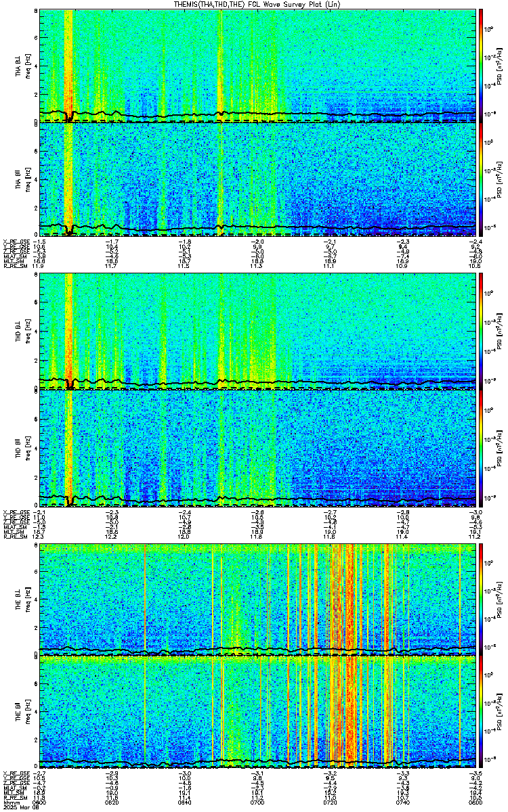Click the color bar beside THD BL panel
508x812 pixels.
point(482,331)
